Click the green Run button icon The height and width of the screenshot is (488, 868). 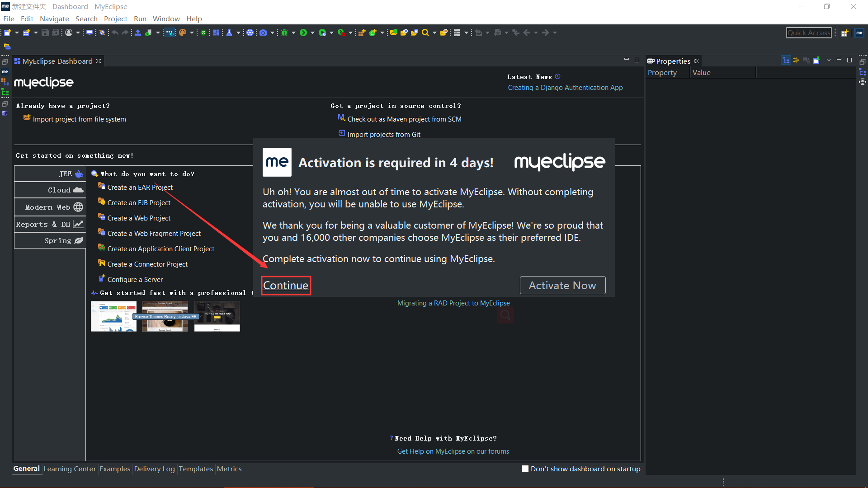coord(303,33)
